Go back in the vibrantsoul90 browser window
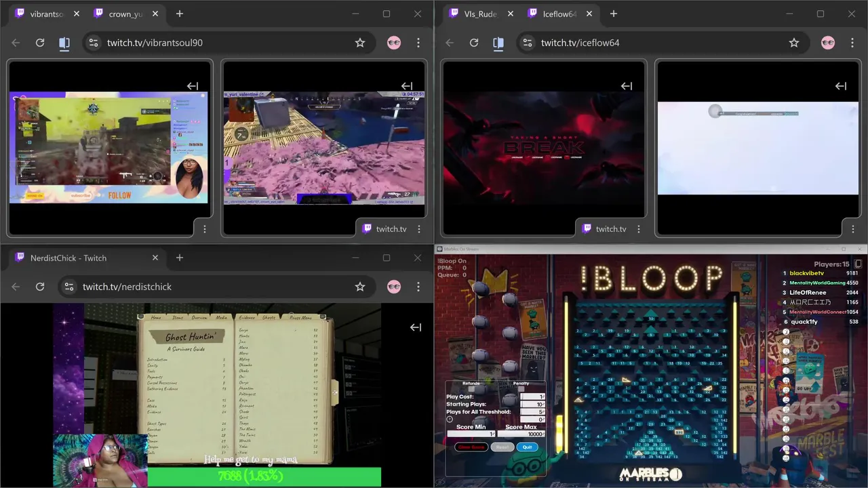868x488 pixels. [x=16, y=43]
